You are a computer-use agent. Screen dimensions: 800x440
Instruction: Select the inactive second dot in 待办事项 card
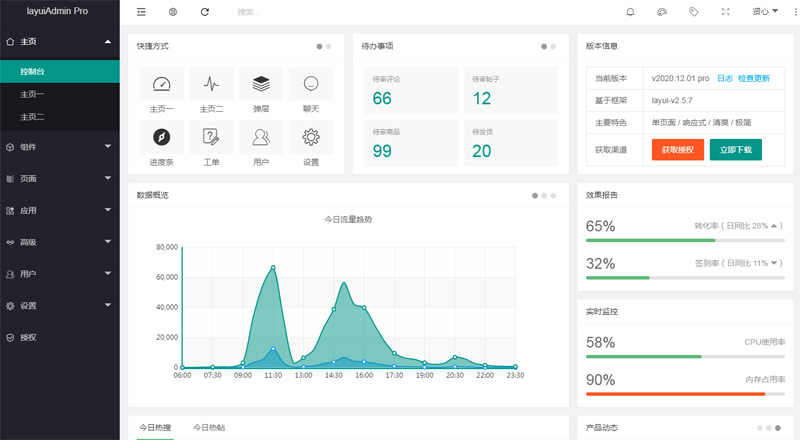tap(553, 46)
